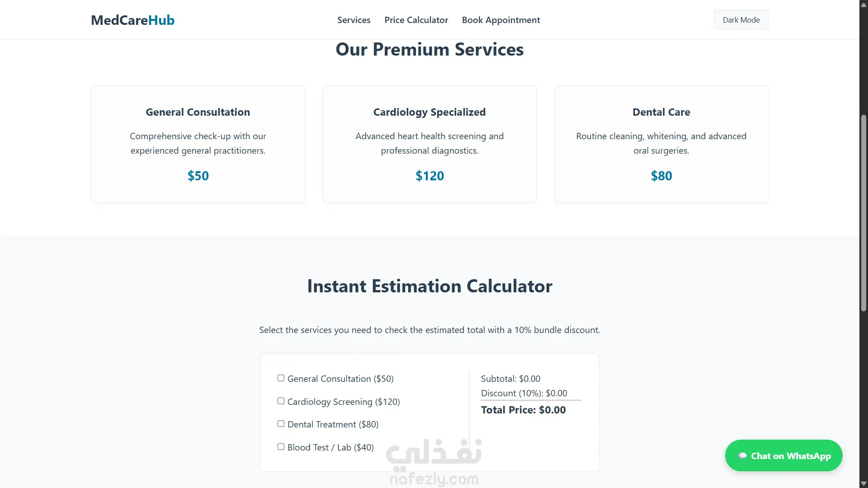
Task: Click the page vertical scrollbar thumb
Action: (863, 213)
